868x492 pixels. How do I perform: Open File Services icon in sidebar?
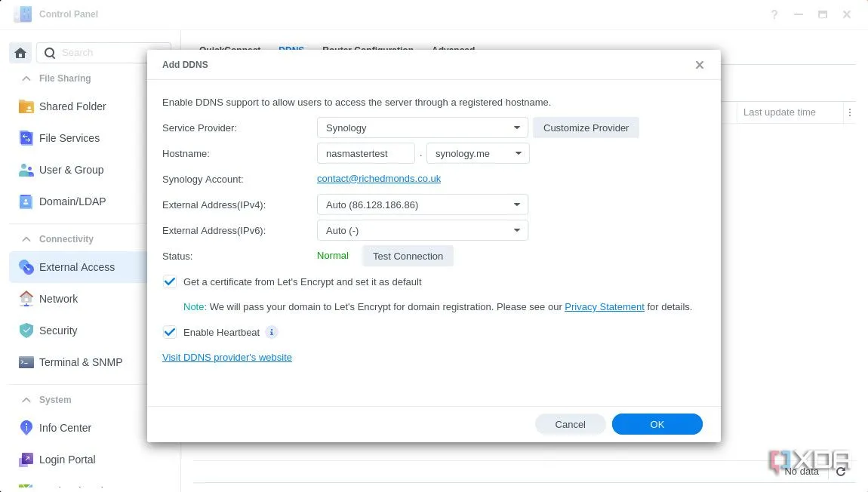[x=26, y=138]
